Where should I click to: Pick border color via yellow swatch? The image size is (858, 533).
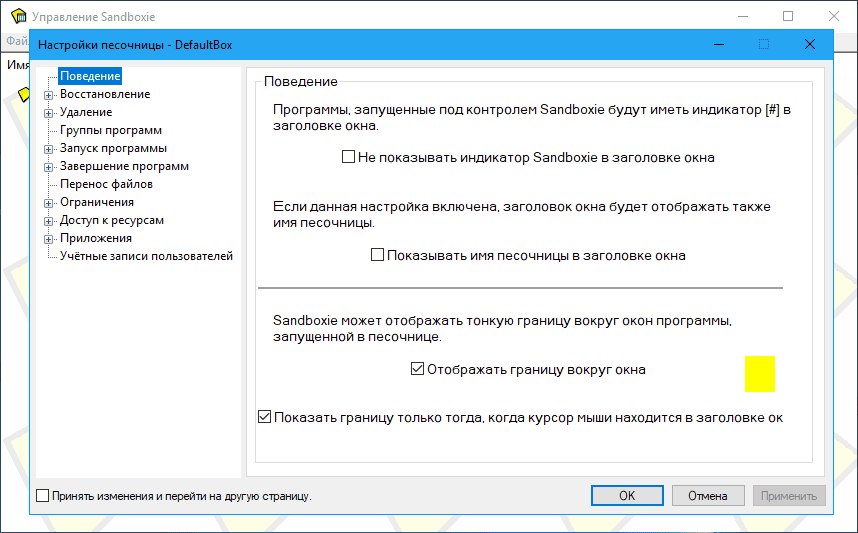click(x=760, y=374)
